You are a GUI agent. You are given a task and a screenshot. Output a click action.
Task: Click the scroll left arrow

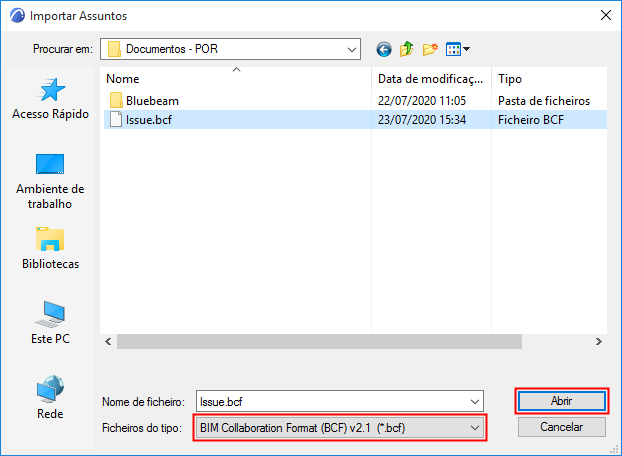coord(108,341)
